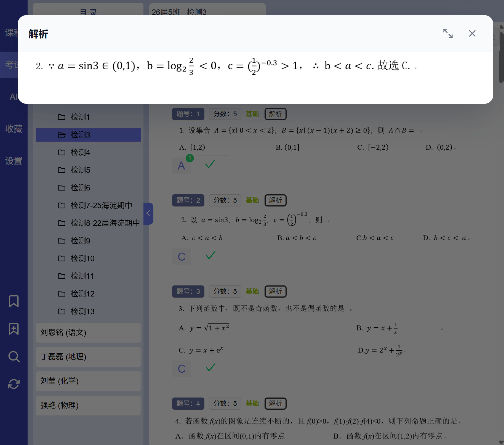
Task: Collapse the directory panel with chevron
Action: (148, 213)
